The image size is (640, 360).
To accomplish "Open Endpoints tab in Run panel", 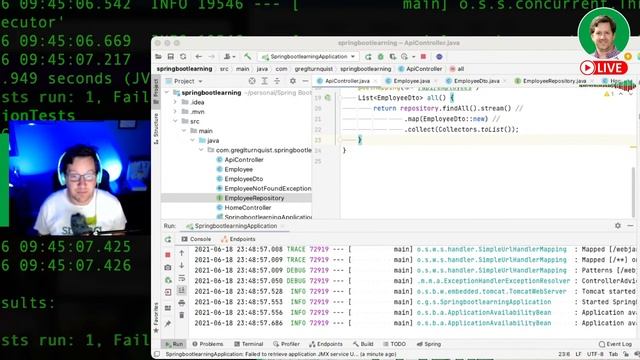I will pyautogui.click(x=238, y=239).
